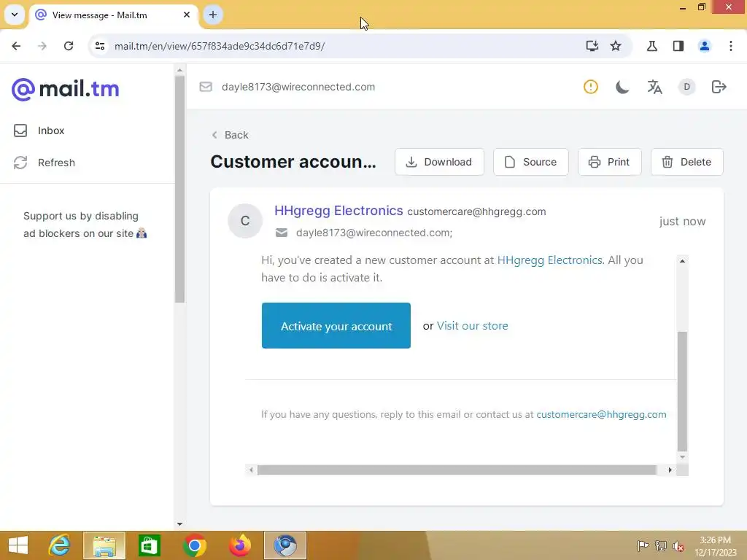Open Windows Start button
747x560 pixels.
tap(18, 545)
